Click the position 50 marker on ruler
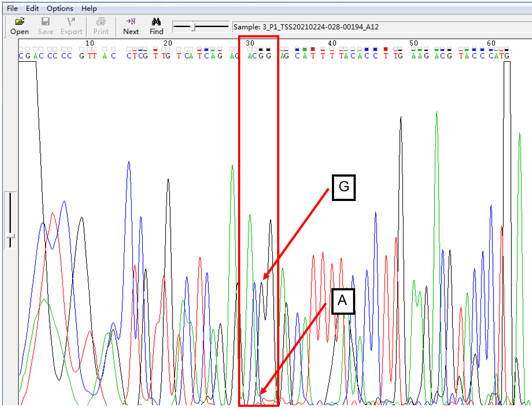The height and width of the screenshot is (409, 532). [414, 43]
